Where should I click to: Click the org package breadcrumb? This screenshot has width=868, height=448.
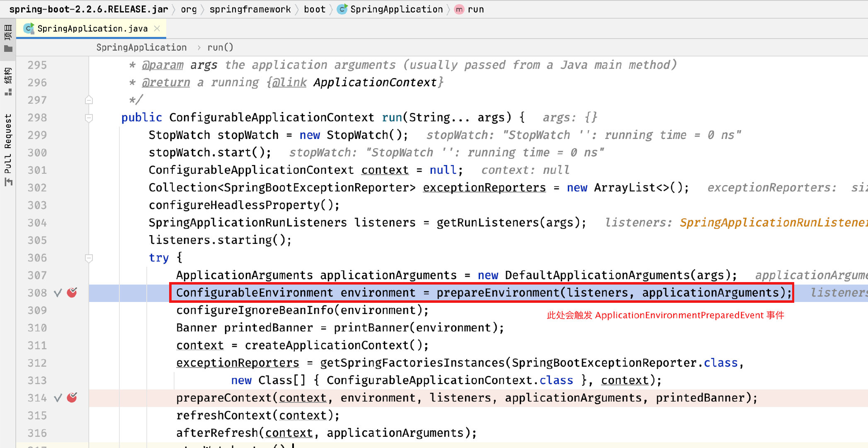click(189, 9)
